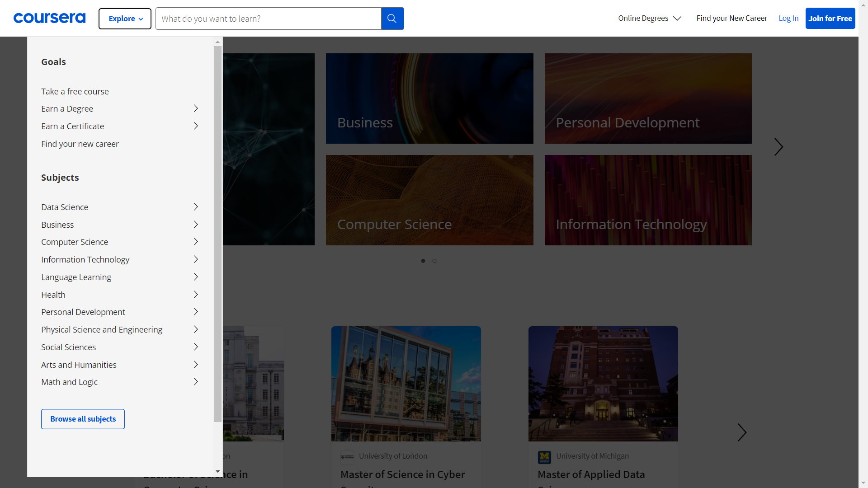Open Physical Science and Engineering menu item
Image resolution: width=868 pixels, height=488 pixels.
120,329
